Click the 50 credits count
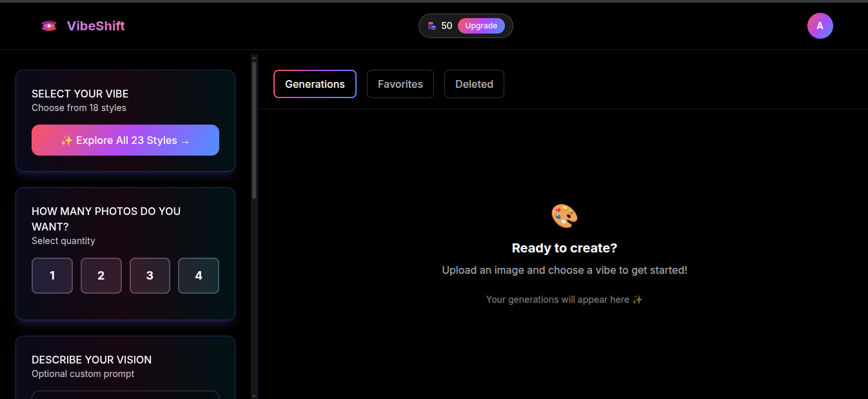 [447, 26]
